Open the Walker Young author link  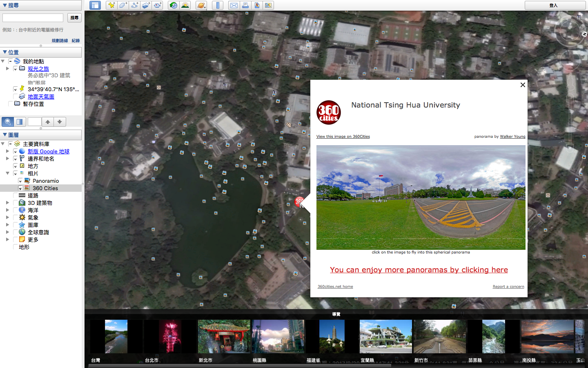click(x=512, y=137)
